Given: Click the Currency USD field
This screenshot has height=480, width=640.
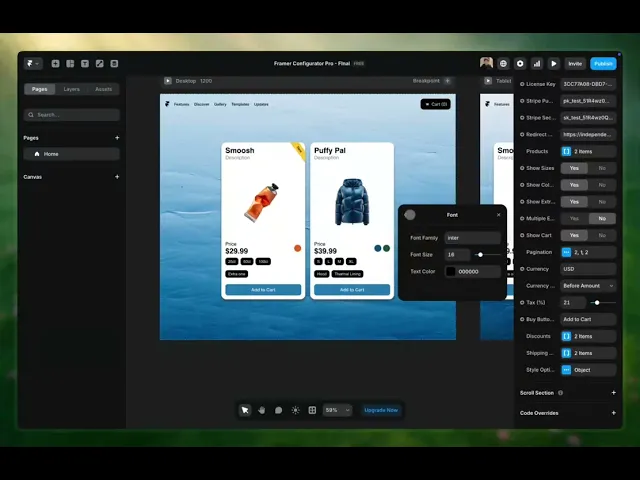Looking at the screenshot, I should tap(588, 269).
